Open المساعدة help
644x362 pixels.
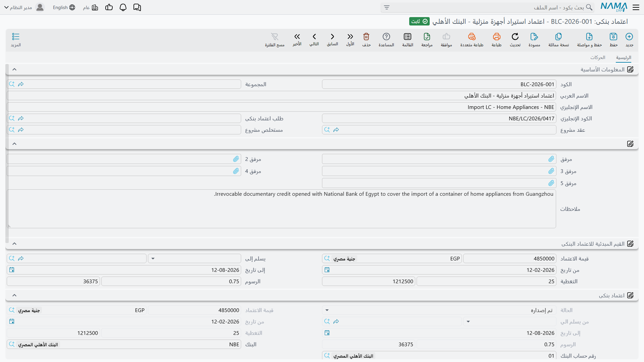pyautogui.click(x=386, y=40)
